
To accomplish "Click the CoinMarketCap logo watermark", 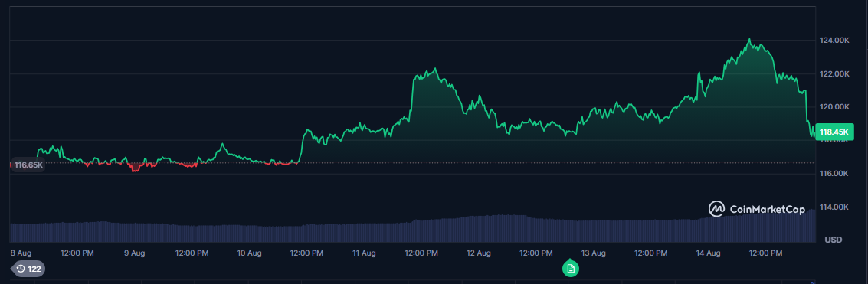I will [x=757, y=209].
